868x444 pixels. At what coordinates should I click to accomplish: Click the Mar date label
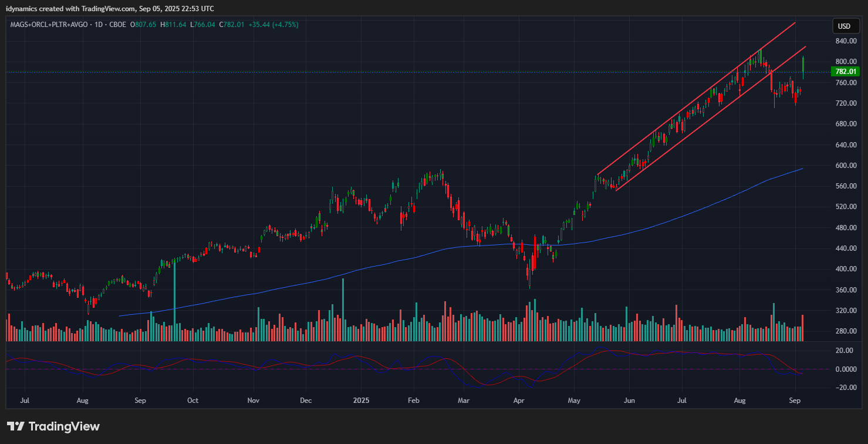464,401
